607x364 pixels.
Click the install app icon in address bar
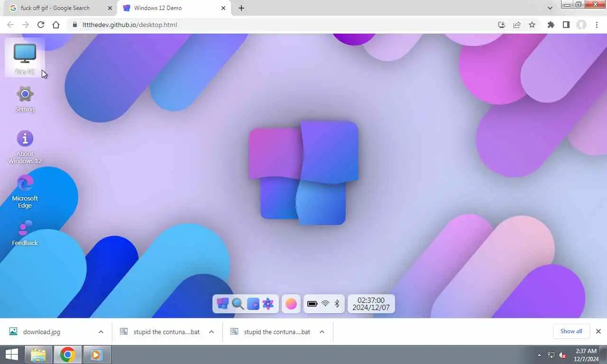[x=502, y=25]
